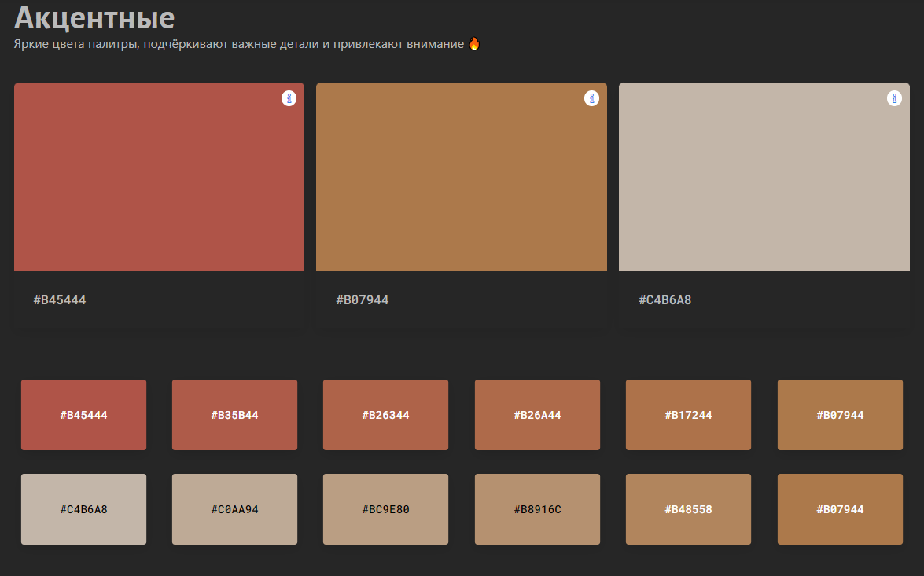The width and height of the screenshot is (924, 576).
Task: Open info icon on the #B07944 card
Action: pos(591,98)
